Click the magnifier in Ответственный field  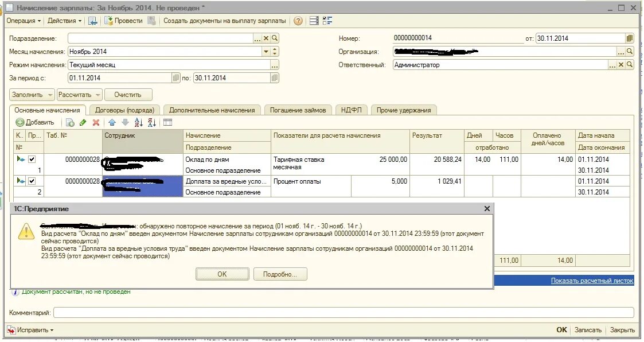tap(630, 64)
